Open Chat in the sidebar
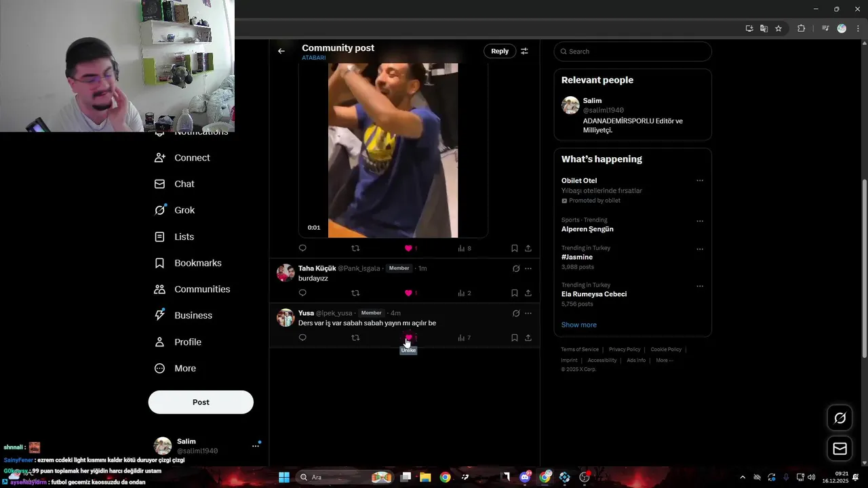 tap(174, 184)
